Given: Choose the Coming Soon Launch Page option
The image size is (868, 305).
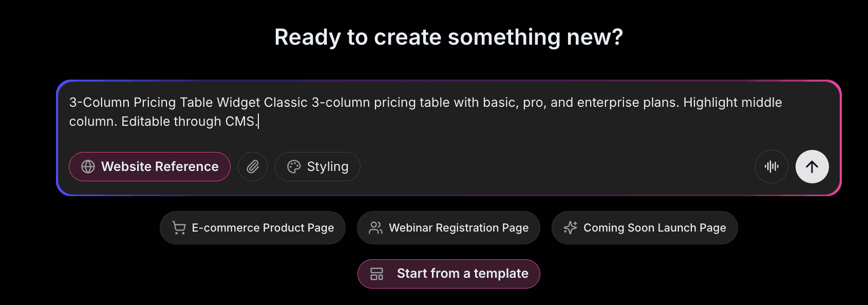Looking at the screenshot, I should click(x=644, y=227).
